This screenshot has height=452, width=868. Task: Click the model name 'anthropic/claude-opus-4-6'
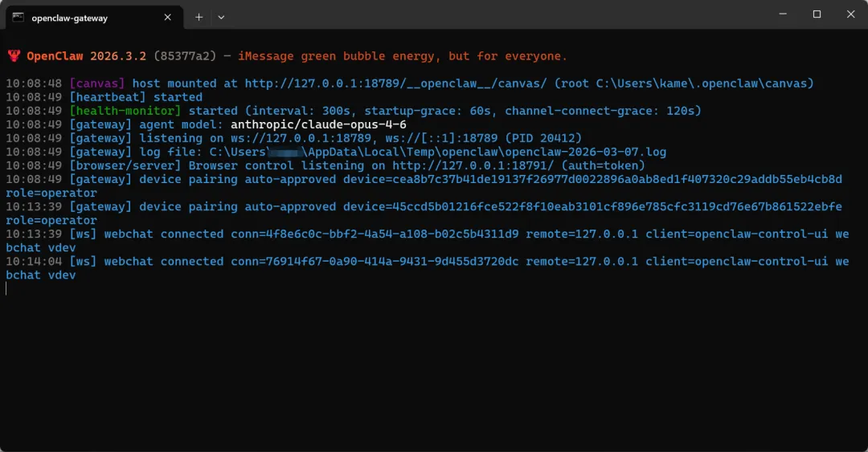(318, 124)
